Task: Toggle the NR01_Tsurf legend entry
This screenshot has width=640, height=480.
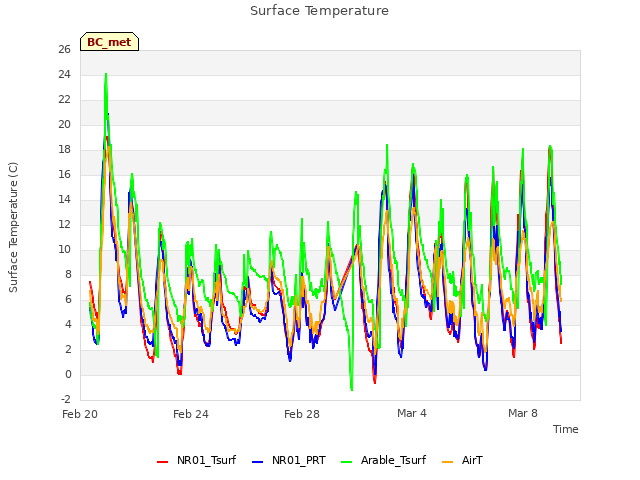Action: pos(196,460)
